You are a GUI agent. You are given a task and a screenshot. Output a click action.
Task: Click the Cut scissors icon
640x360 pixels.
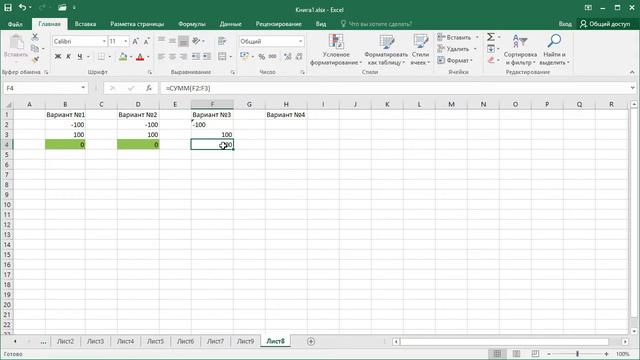click(35, 38)
